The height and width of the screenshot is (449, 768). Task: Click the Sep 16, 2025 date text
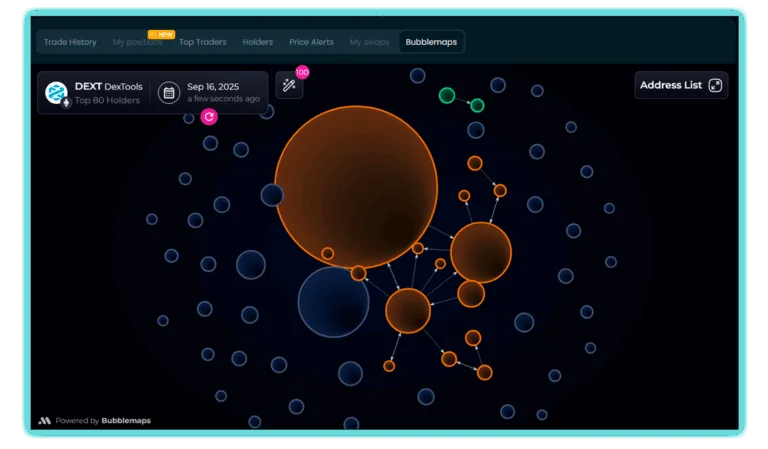[213, 87]
